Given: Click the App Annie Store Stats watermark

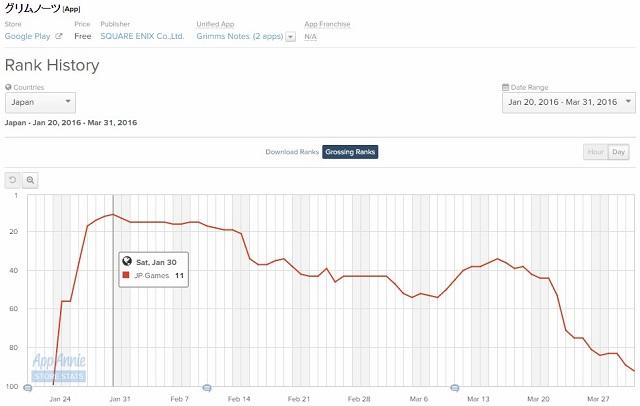Looking at the screenshot, I should [58, 367].
